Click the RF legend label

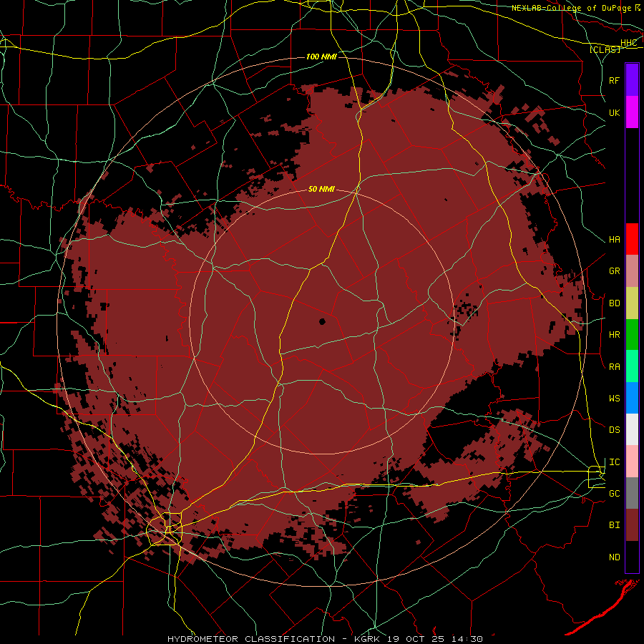pos(615,80)
